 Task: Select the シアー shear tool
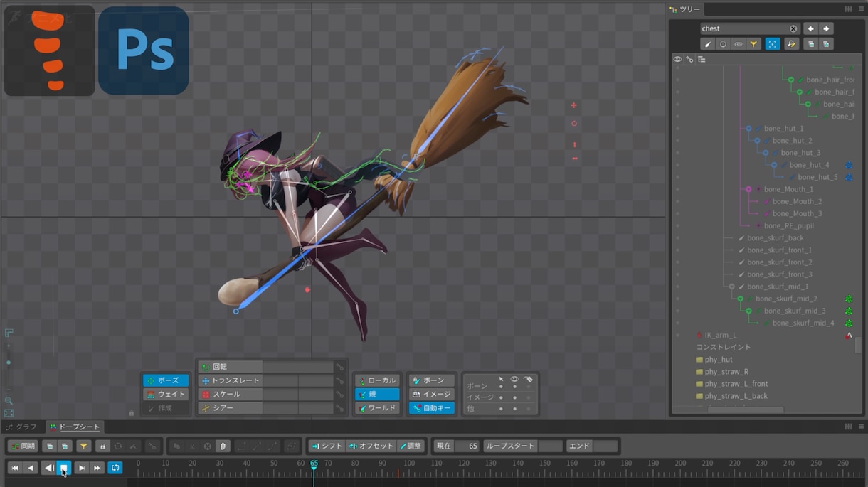click(x=231, y=408)
